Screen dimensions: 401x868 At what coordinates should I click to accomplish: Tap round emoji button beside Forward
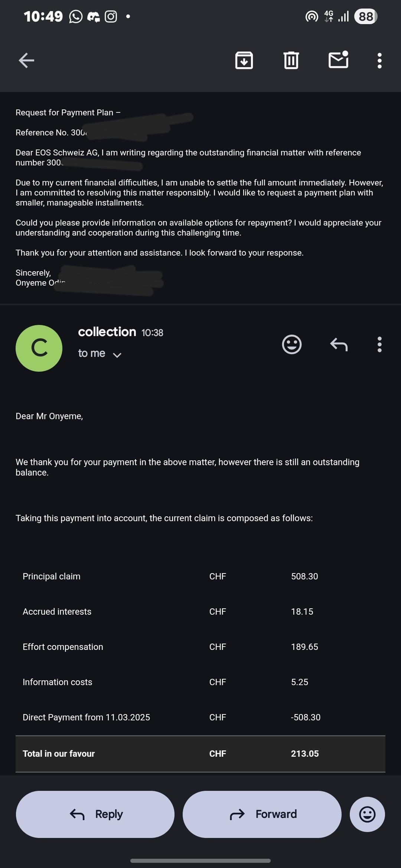367,814
